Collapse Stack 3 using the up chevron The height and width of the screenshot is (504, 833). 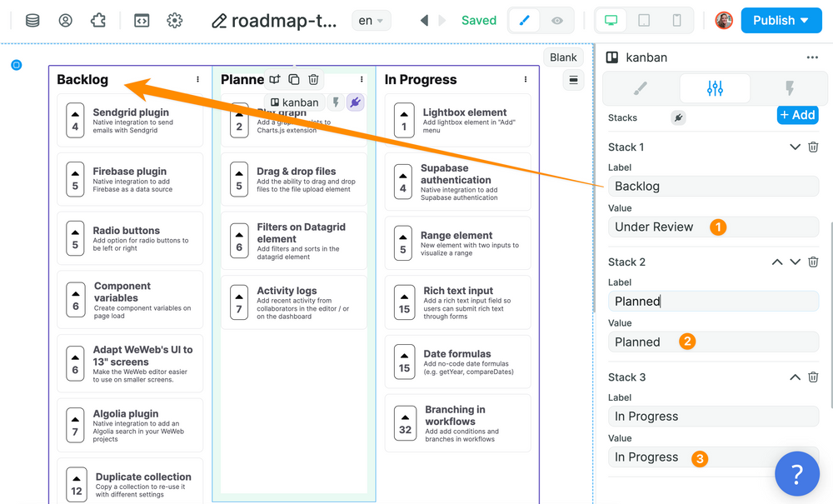point(795,377)
